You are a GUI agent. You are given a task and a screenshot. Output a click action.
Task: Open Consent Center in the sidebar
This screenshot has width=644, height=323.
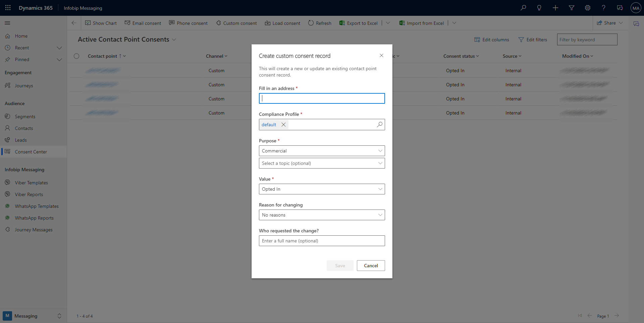33,152
